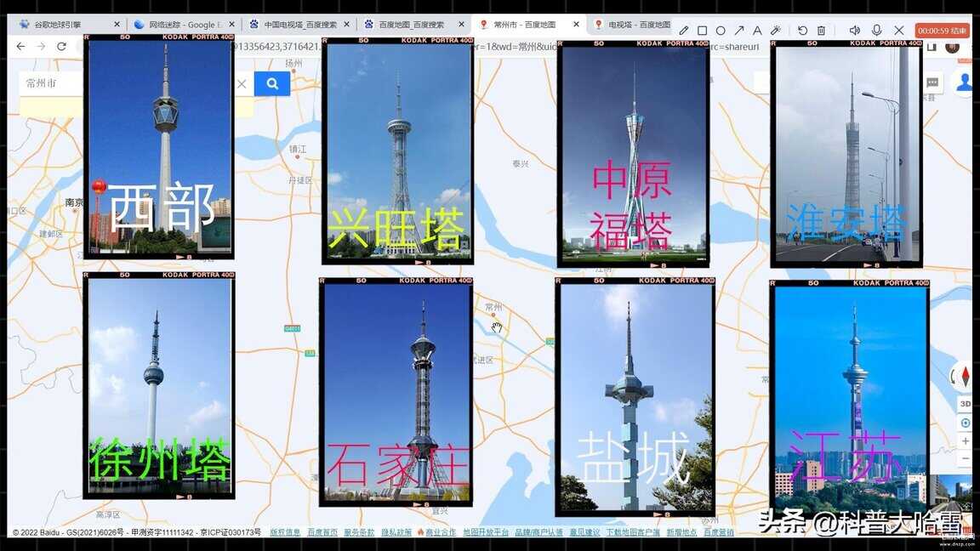This screenshot has height=551, width=980.
Task: Open the 盐城 tower photo
Action: tap(635, 397)
